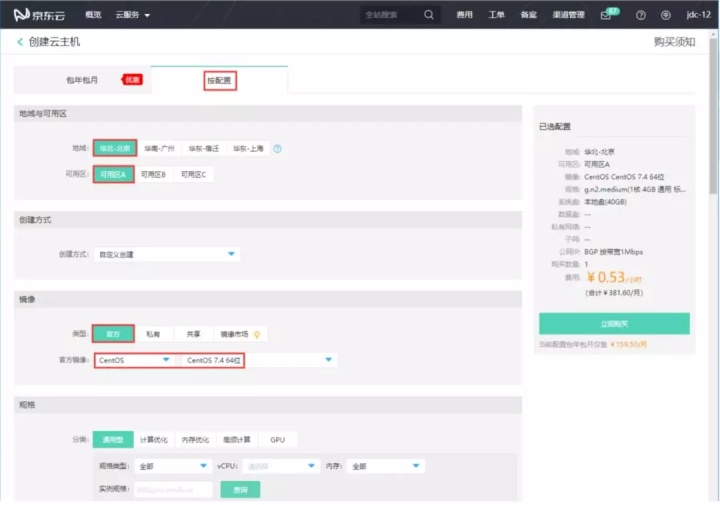Click the monthly price ¥159.50/月 text

628,344
